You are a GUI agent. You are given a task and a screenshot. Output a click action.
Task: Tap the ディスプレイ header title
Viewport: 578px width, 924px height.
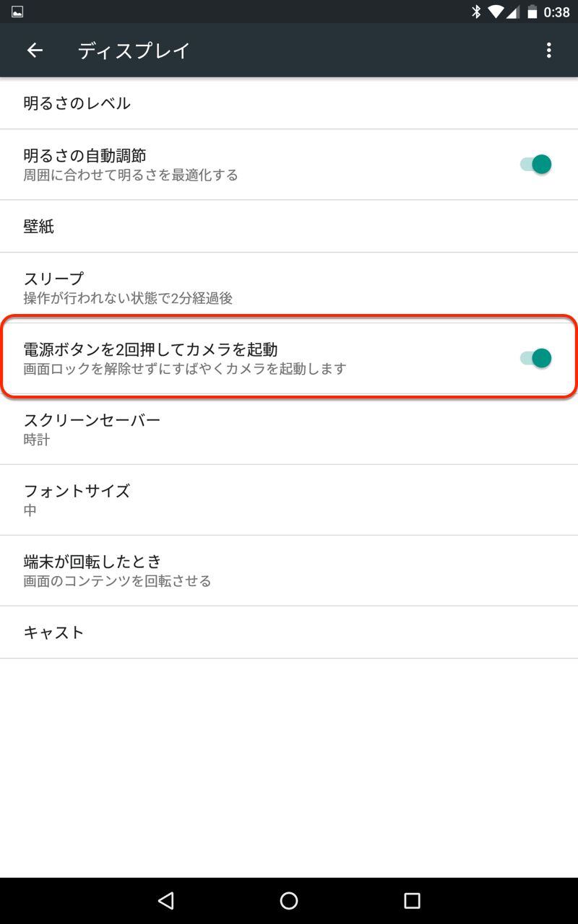tap(134, 51)
